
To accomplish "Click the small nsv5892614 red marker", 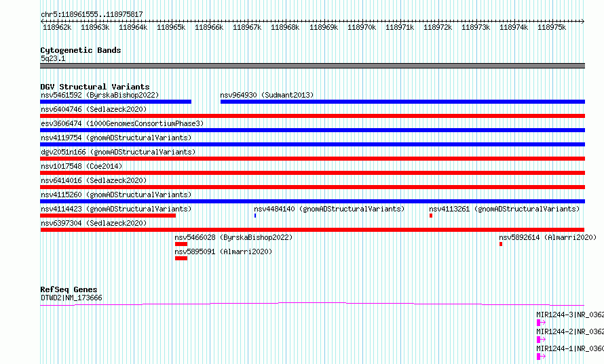I will point(501,244).
